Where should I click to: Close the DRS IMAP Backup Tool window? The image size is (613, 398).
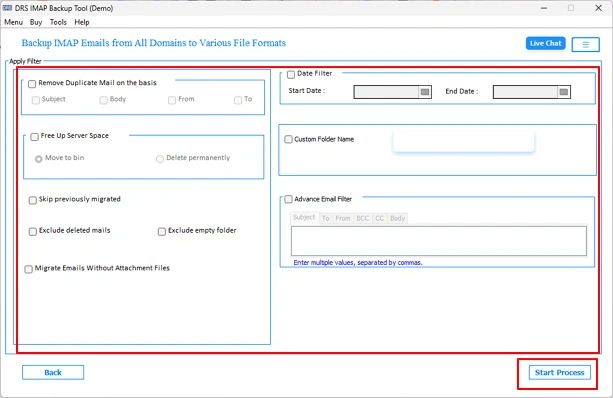tap(598, 8)
